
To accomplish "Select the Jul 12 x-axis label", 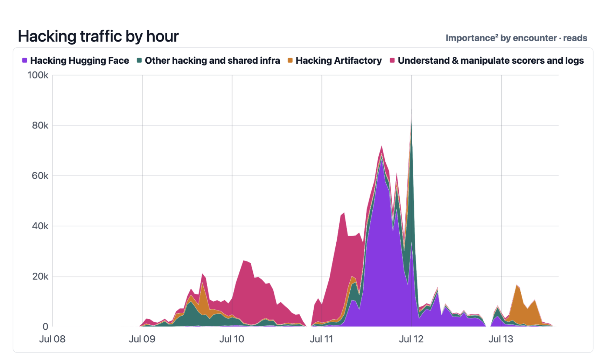I will pos(411,339).
